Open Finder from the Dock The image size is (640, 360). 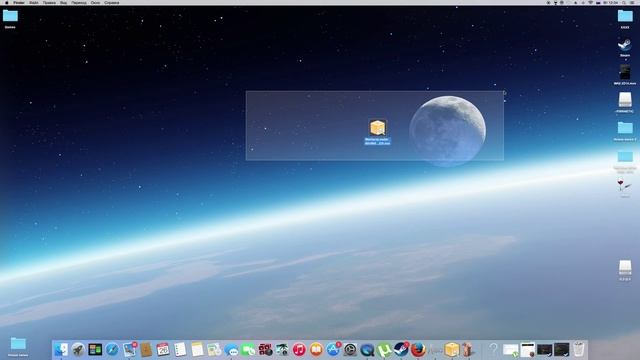[61, 349]
